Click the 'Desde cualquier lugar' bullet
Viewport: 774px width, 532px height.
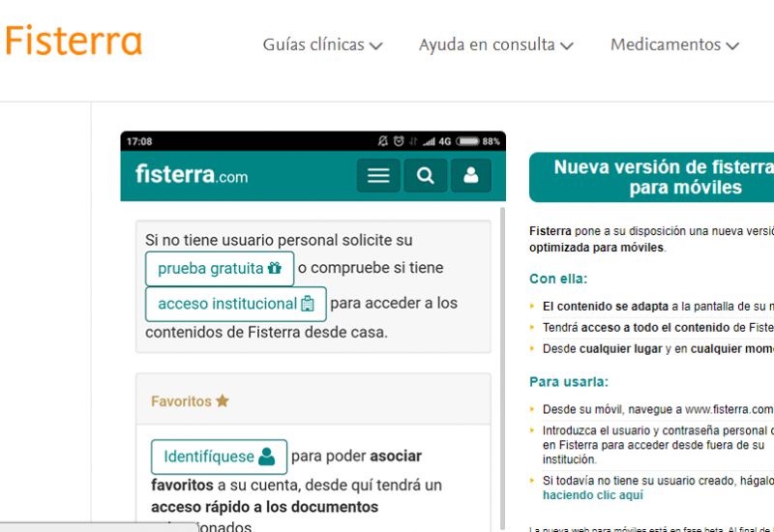[658, 349]
